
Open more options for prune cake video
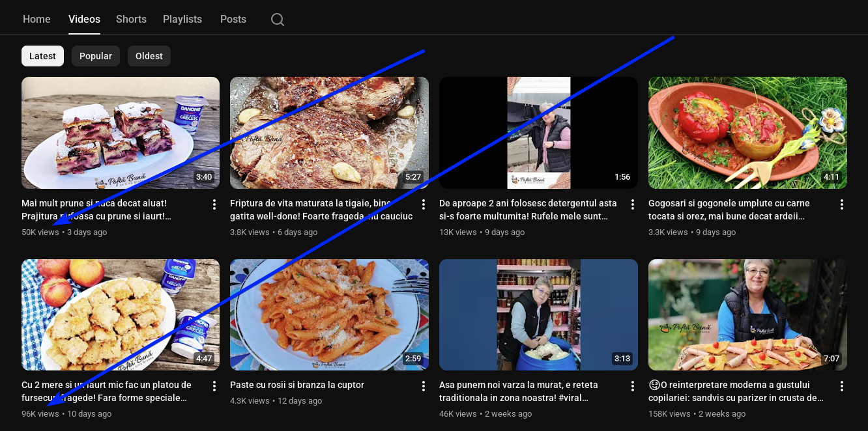pyautogui.click(x=214, y=204)
